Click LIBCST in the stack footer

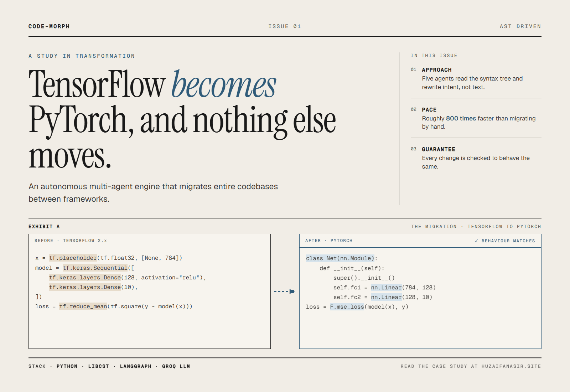pos(99,366)
